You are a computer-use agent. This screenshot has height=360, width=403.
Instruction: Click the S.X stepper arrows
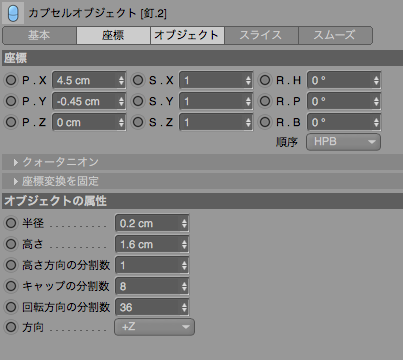pyautogui.click(x=248, y=80)
